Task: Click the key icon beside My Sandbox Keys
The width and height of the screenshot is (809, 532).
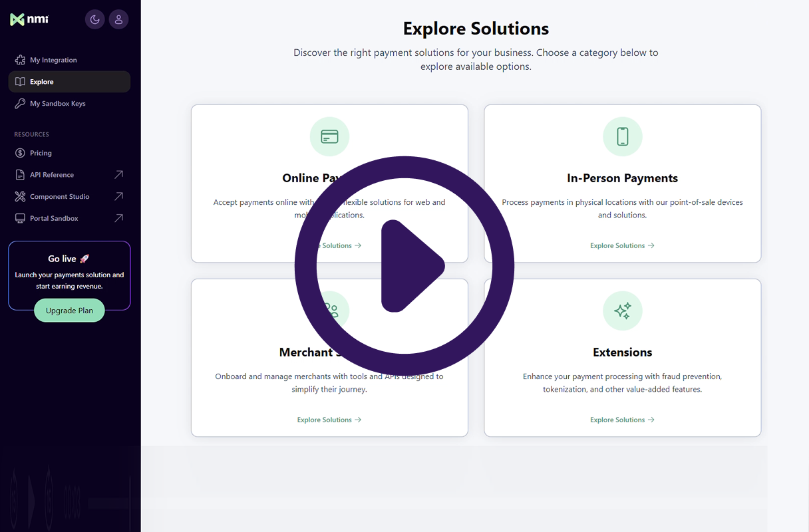Action: point(20,104)
